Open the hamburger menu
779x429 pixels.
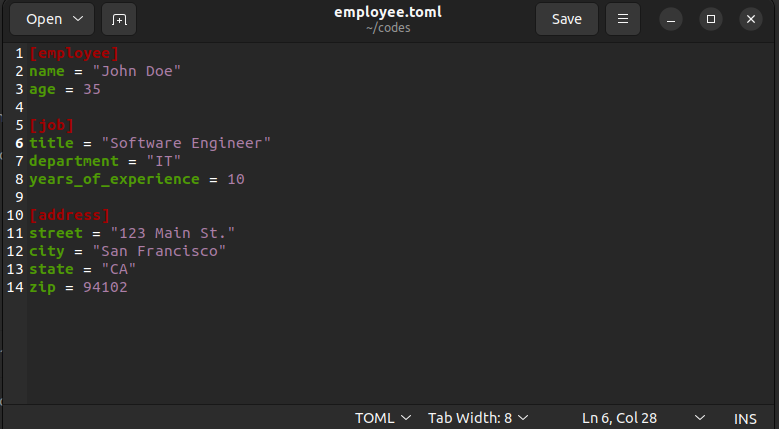click(623, 19)
